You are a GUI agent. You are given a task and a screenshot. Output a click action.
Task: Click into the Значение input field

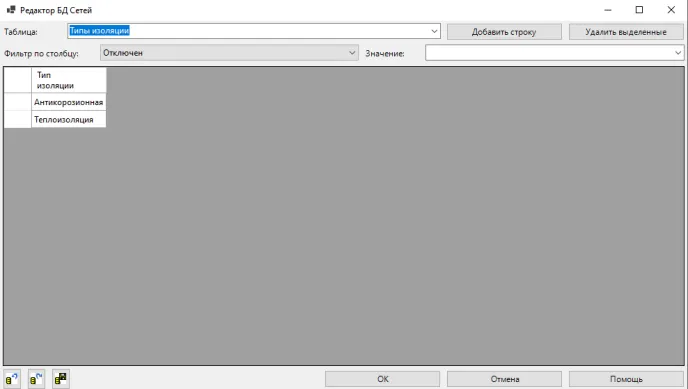(548, 53)
